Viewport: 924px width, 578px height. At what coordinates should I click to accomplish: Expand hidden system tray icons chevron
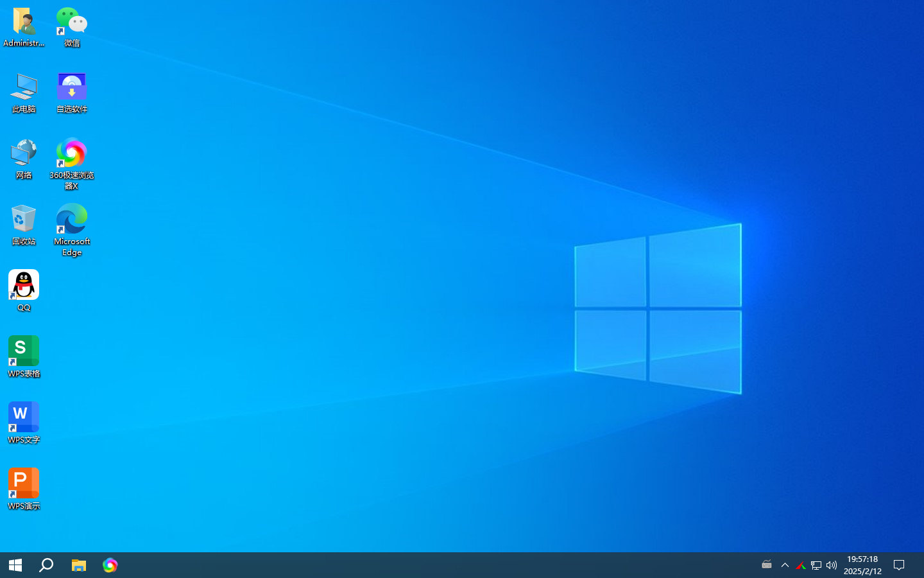[x=785, y=565]
